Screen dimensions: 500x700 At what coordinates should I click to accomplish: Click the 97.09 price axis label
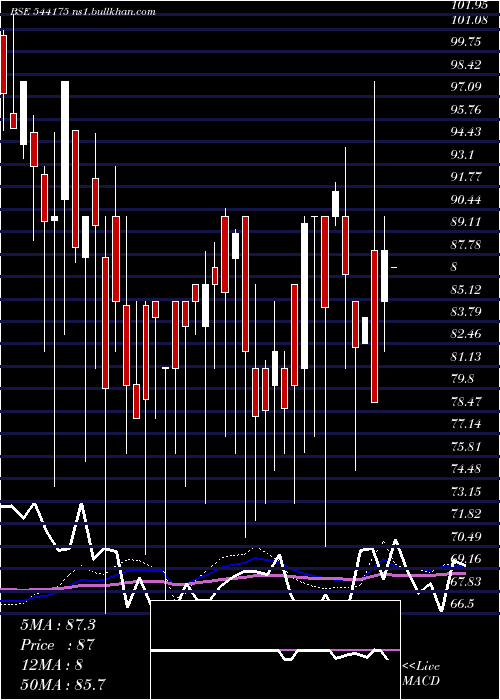pyautogui.click(x=467, y=87)
